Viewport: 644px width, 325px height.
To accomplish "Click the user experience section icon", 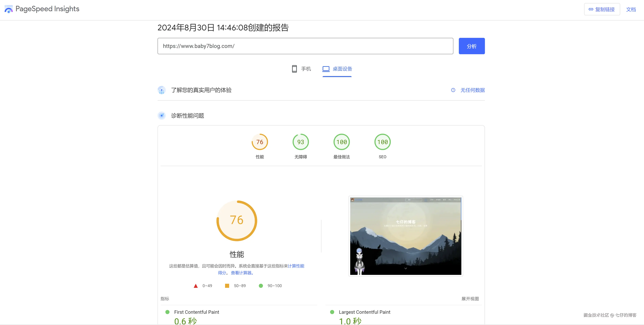I will [x=161, y=90].
